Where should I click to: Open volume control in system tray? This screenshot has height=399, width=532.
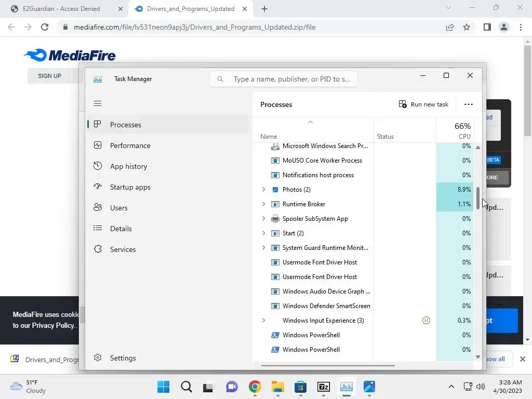click(480, 387)
